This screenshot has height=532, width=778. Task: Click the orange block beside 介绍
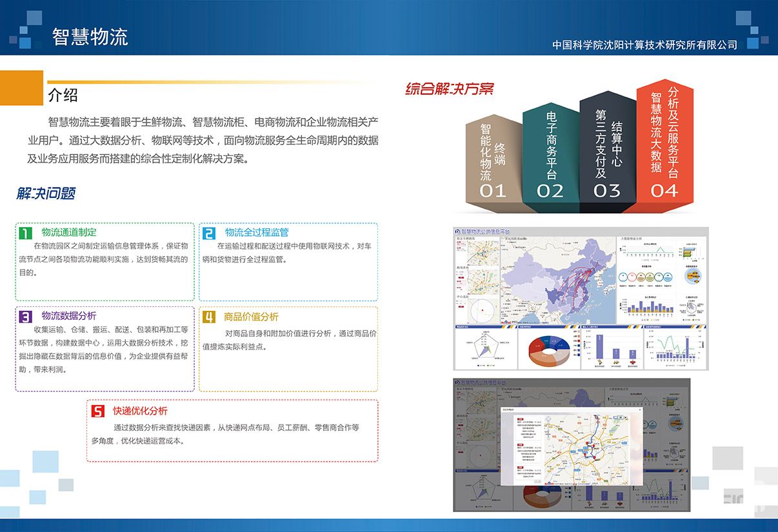coord(21,88)
